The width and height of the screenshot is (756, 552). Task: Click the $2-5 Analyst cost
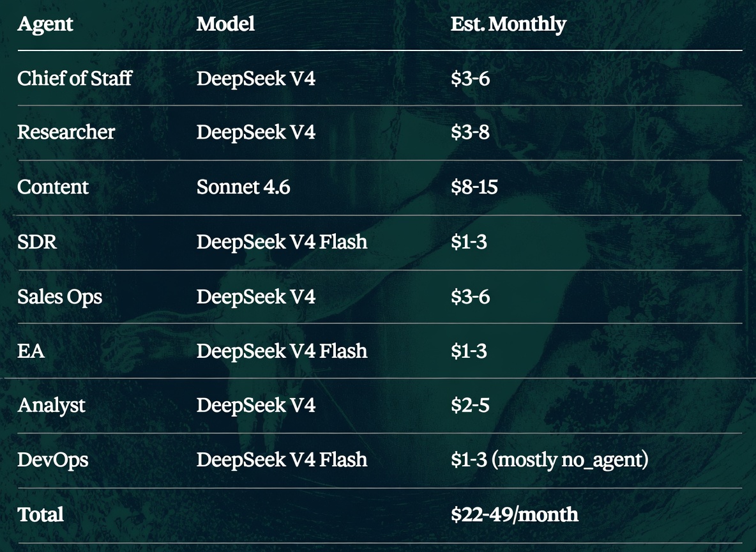pos(470,405)
